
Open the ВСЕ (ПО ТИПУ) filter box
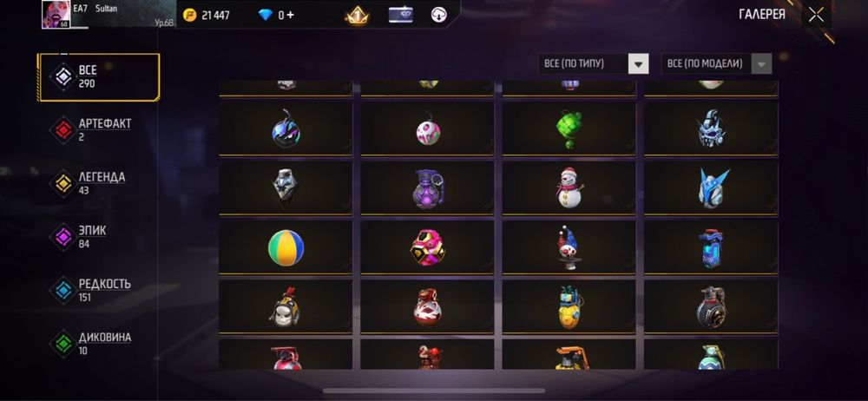pyautogui.click(x=594, y=63)
